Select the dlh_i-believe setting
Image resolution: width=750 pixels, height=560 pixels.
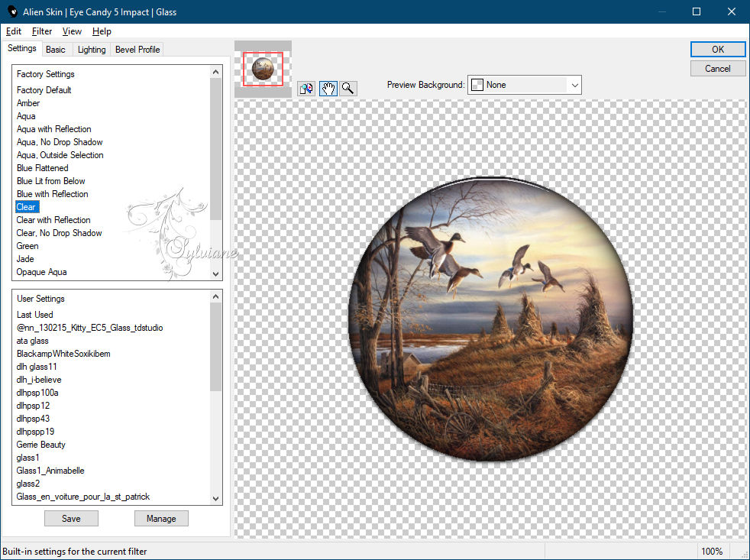pos(39,380)
